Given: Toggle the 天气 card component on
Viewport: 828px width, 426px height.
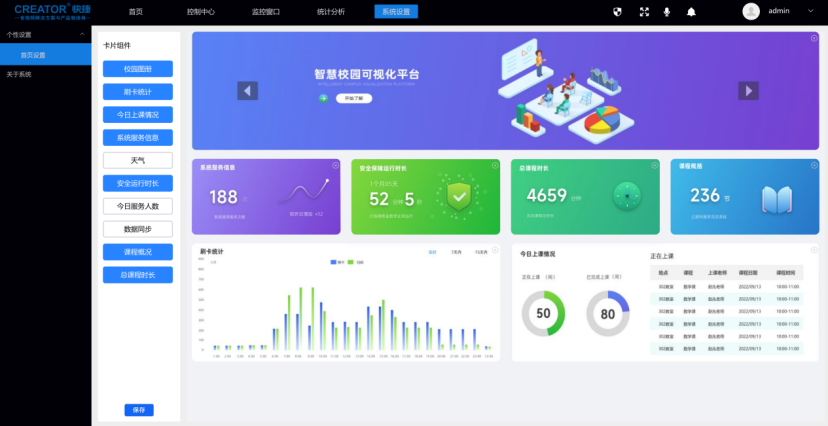Looking at the screenshot, I should [137, 160].
